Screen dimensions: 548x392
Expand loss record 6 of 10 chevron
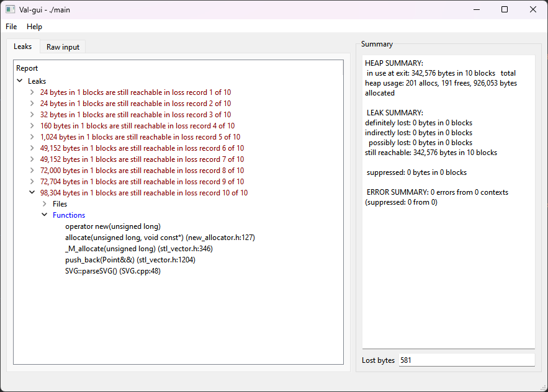32,148
